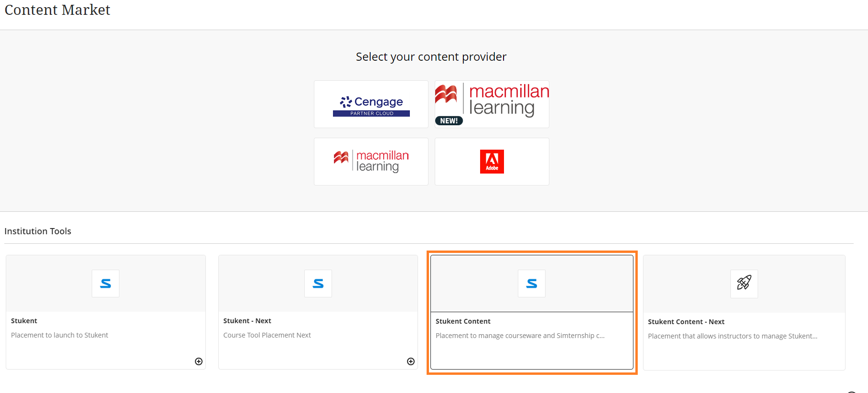Open the Adobe content provider
868x393 pixels.
point(492,162)
